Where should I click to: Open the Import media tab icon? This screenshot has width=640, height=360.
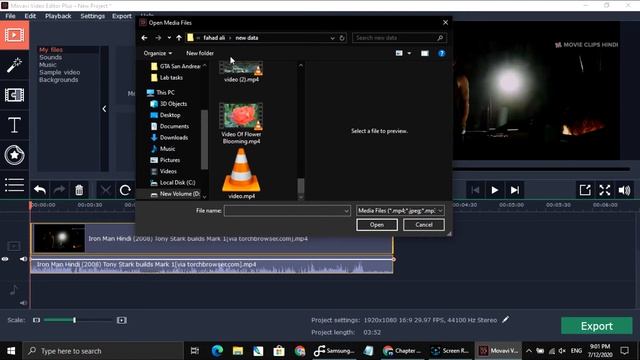point(14,35)
